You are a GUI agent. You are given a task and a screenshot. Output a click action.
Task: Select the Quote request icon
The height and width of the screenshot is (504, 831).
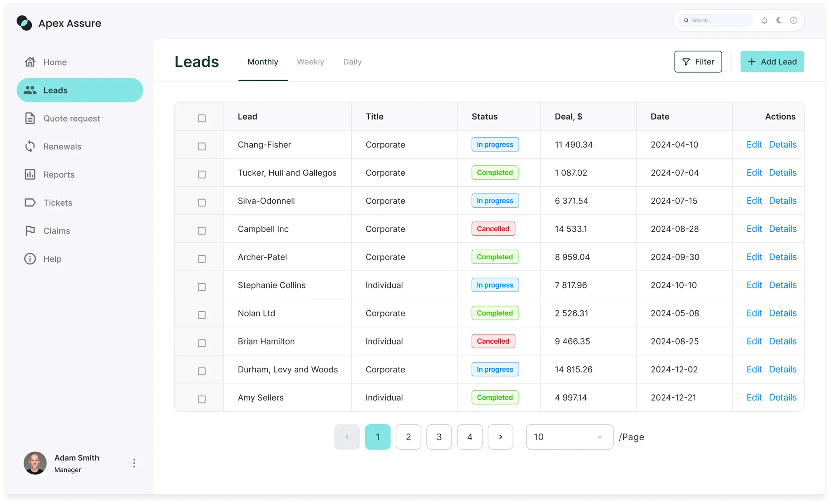tap(30, 118)
